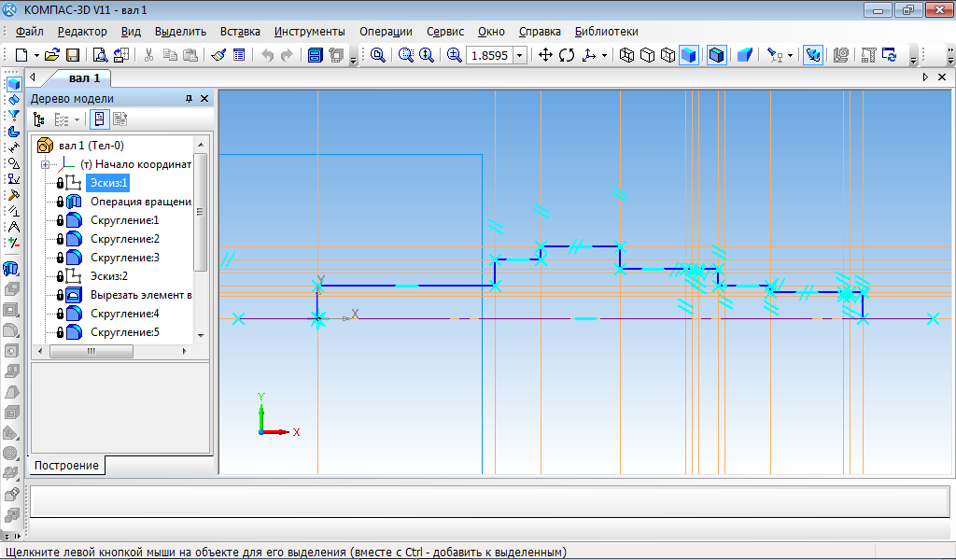
Task: Open the Инструменты menu
Action: pyautogui.click(x=310, y=32)
